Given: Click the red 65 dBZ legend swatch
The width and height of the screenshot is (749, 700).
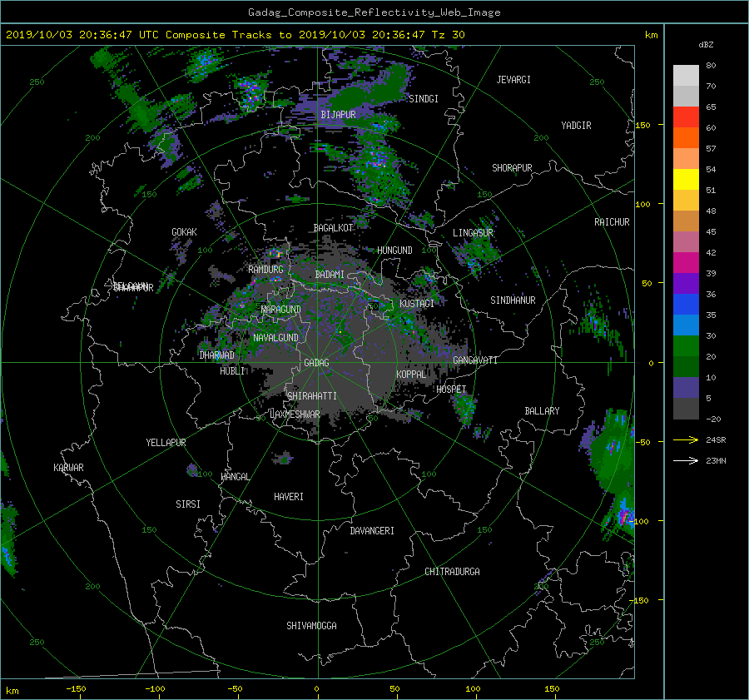Looking at the screenshot, I should pyautogui.click(x=686, y=117).
